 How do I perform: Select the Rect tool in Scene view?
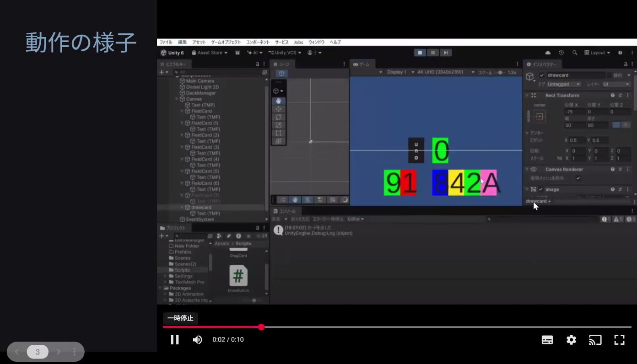[279, 133]
